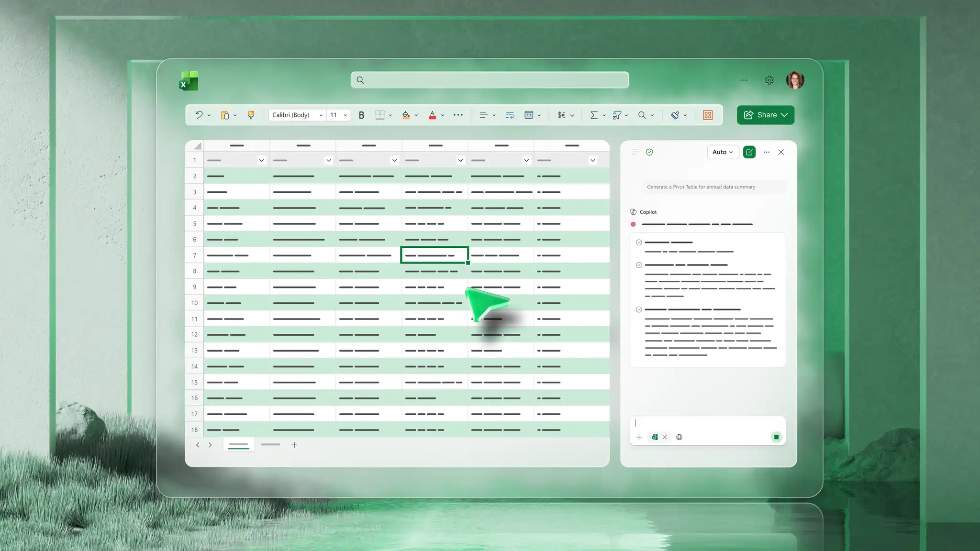Expand the Borders options arrow
The height and width of the screenshot is (551, 980).
[390, 115]
